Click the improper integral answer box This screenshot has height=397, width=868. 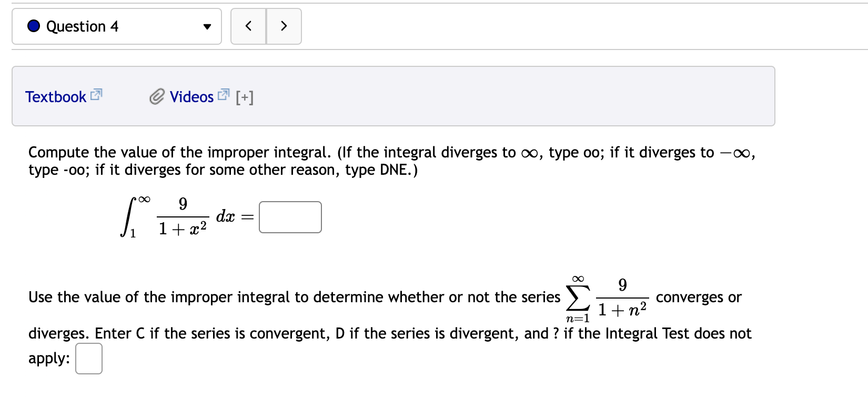[x=290, y=217]
